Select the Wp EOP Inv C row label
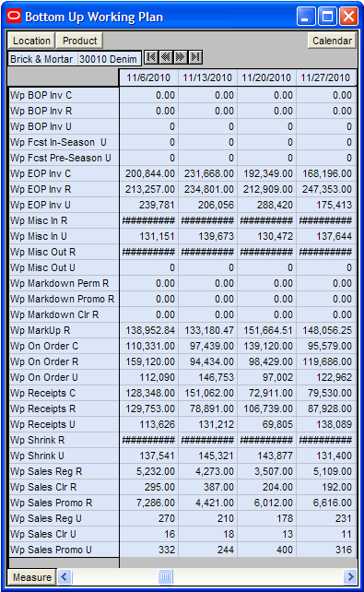364x592 pixels. coord(64,173)
